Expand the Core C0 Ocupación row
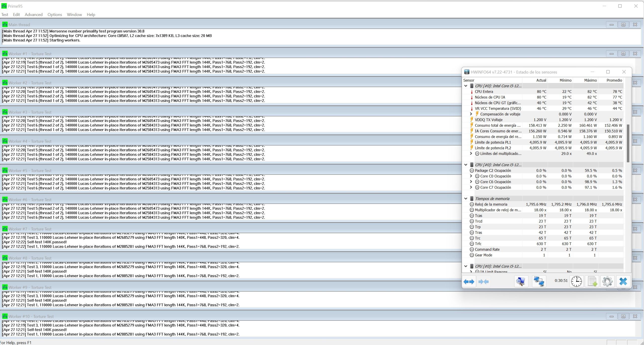 471,176
